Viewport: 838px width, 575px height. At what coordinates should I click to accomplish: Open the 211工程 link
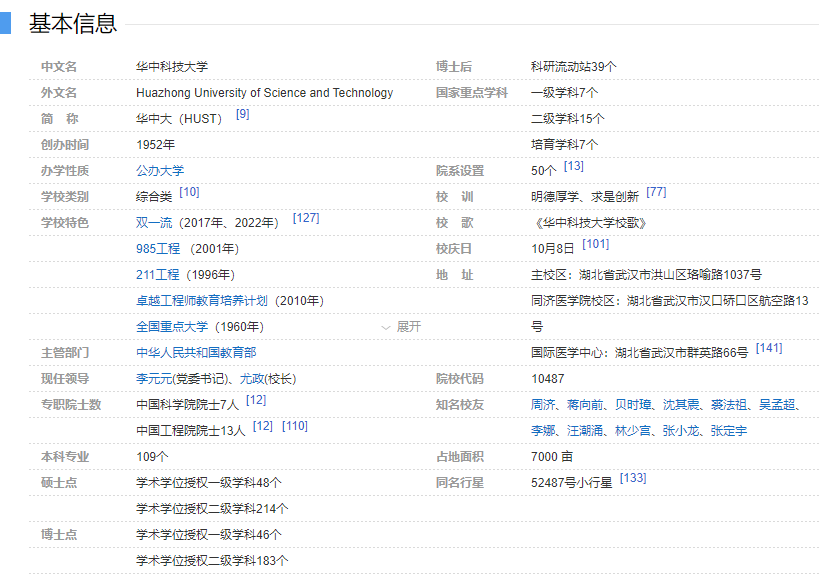pyautogui.click(x=158, y=275)
